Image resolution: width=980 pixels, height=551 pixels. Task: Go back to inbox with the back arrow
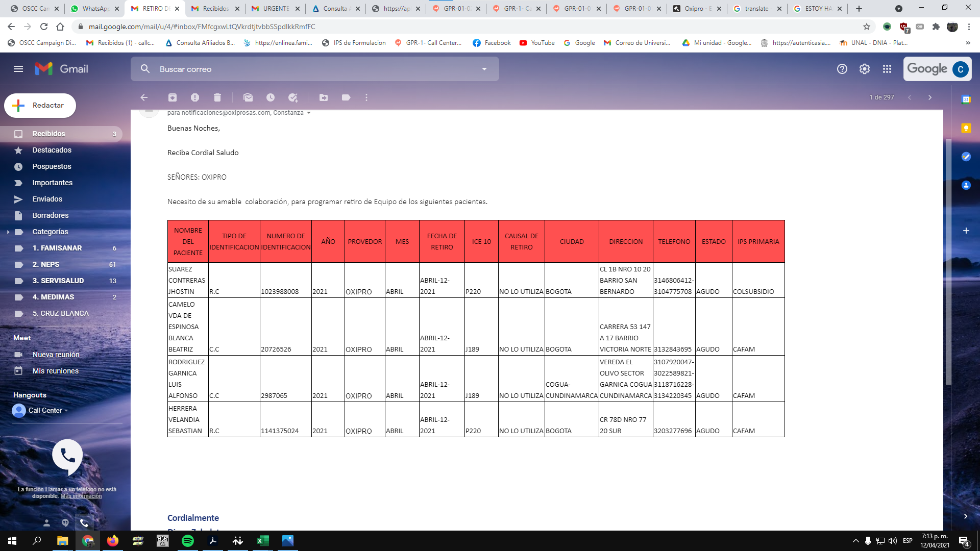point(144,97)
